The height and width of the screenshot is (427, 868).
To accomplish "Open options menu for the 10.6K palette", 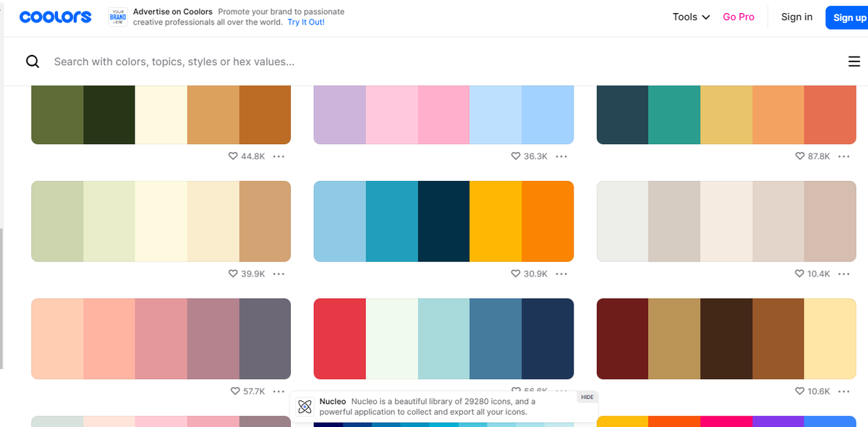I will click(844, 391).
